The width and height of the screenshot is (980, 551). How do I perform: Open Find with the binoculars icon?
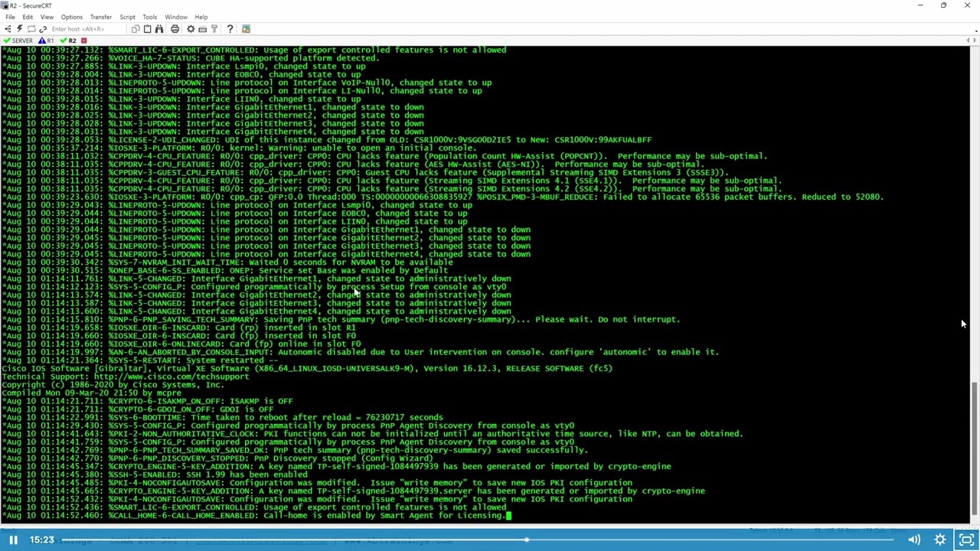pyautogui.click(x=159, y=29)
